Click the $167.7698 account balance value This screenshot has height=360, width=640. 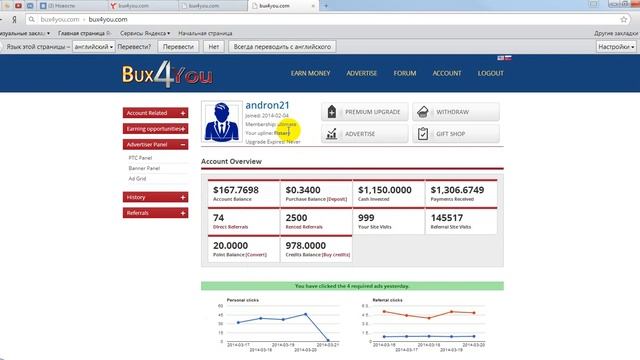[x=236, y=190]
